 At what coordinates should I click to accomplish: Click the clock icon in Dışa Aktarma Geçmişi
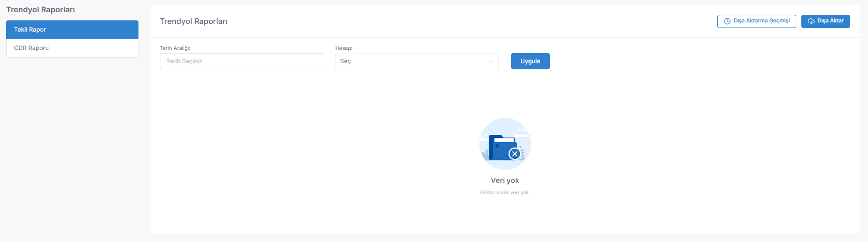click(x=727, y=21)
